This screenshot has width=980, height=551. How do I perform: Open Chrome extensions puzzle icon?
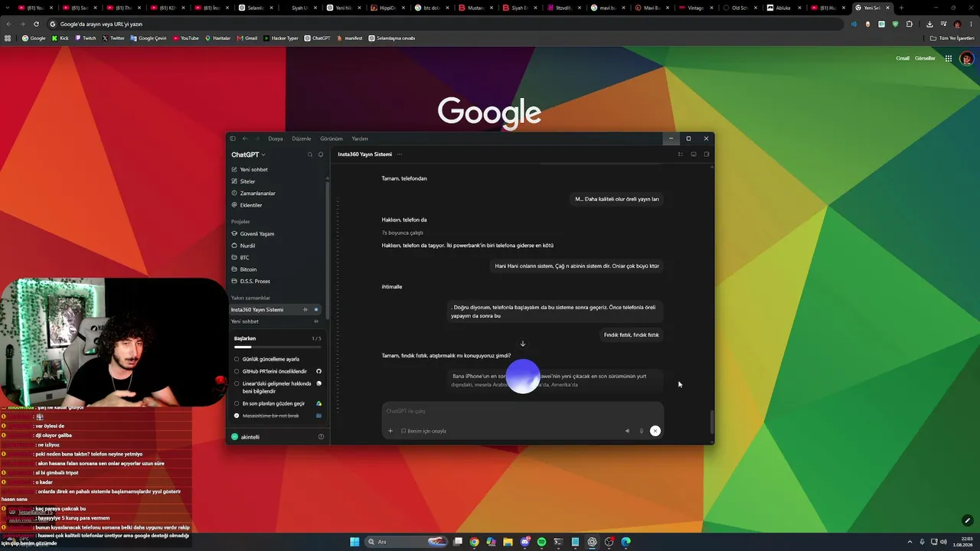click(x=910, y=24)
